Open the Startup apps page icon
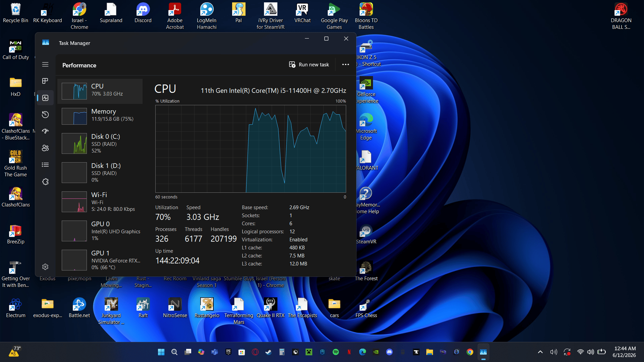This screenshot has width=644, height=362. pos(45,131)
